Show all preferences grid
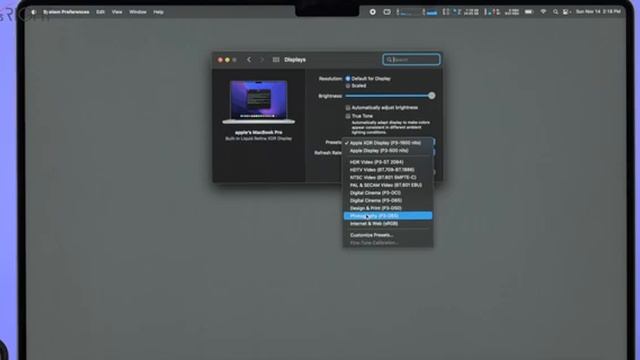The width and height of the screenshot is (640, 360). 276,60
